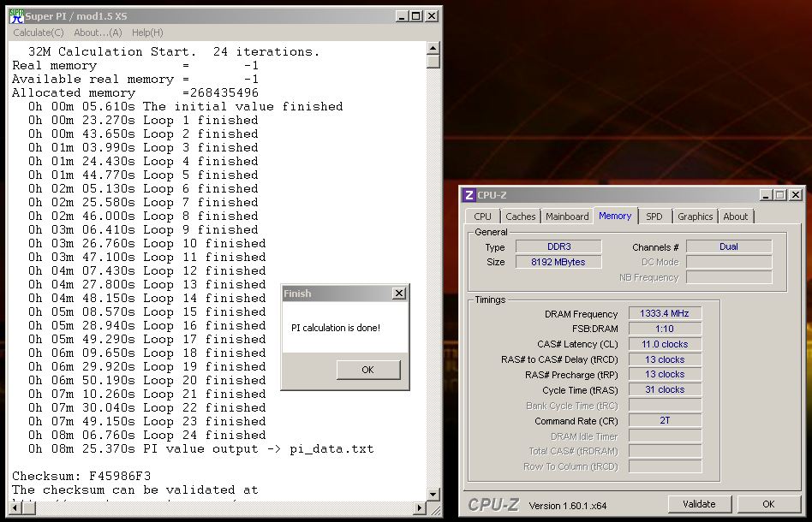The height and width of the screenshot is (522, 812).
Task: Click Super PI horizontal scrollbar left arrow
Action: [x=16, y=508]
